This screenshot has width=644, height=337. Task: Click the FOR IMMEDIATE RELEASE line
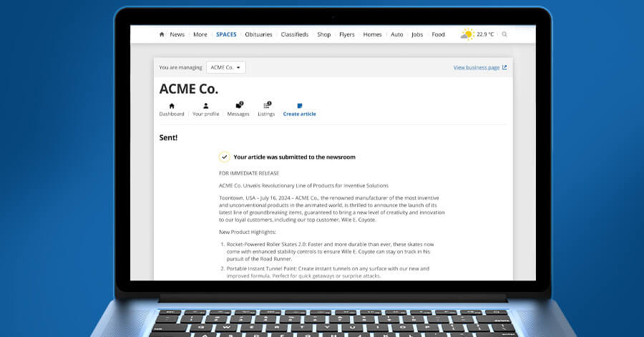point(249,173)
